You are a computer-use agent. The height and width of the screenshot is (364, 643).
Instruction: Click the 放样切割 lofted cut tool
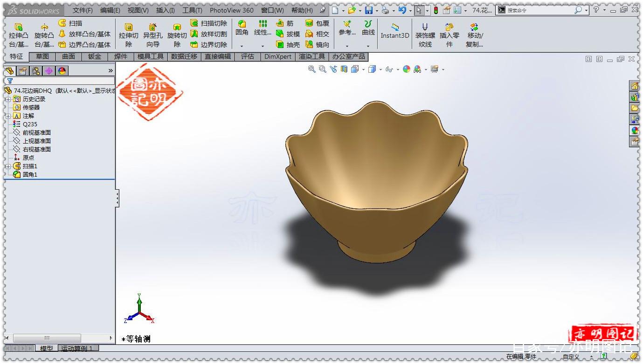point(208,34)
